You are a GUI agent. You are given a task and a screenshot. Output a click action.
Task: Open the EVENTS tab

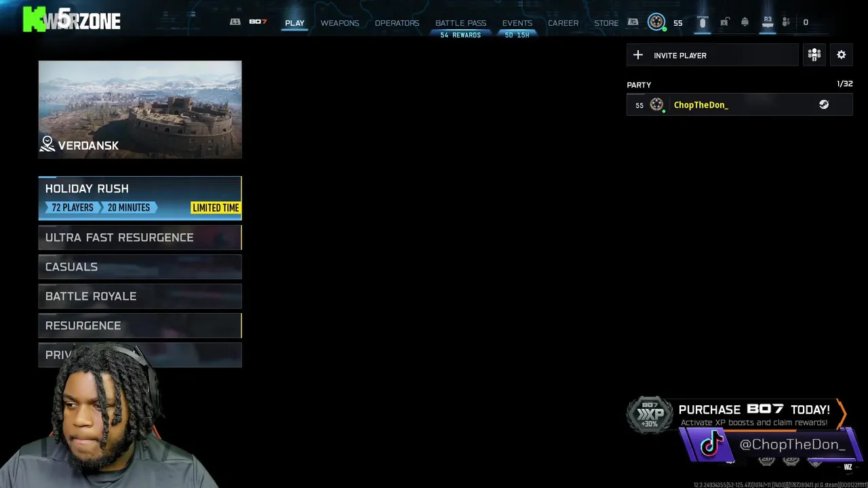[517, 23]
